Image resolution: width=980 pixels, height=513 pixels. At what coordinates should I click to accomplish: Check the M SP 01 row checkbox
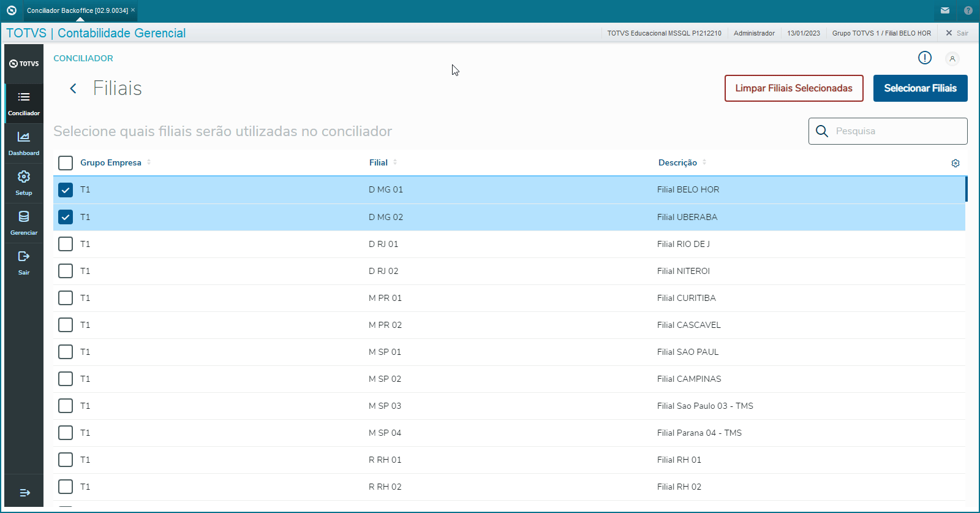[x=66, y=352]
